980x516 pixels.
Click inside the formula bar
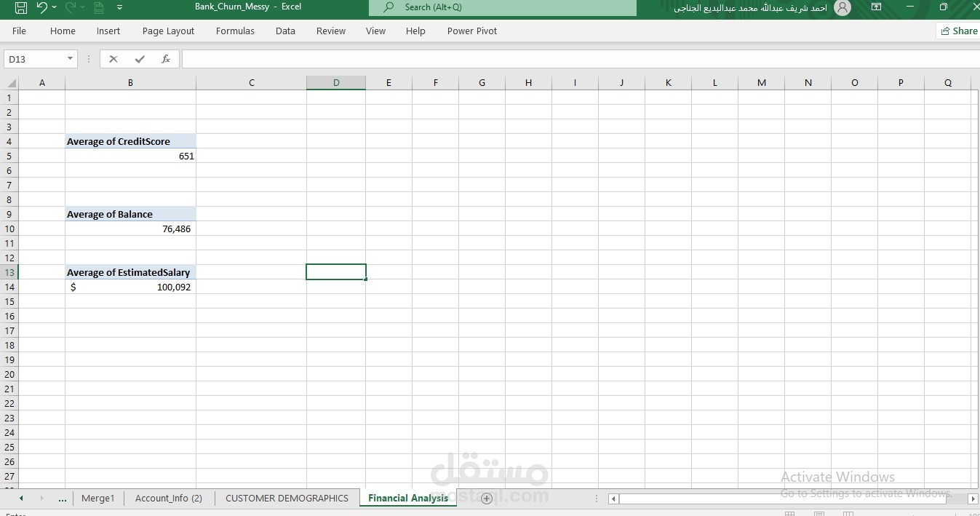(x=580, y=59)
